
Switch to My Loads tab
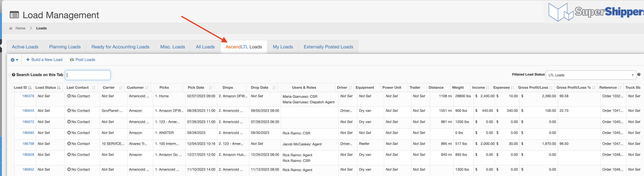tap(283, 47)
